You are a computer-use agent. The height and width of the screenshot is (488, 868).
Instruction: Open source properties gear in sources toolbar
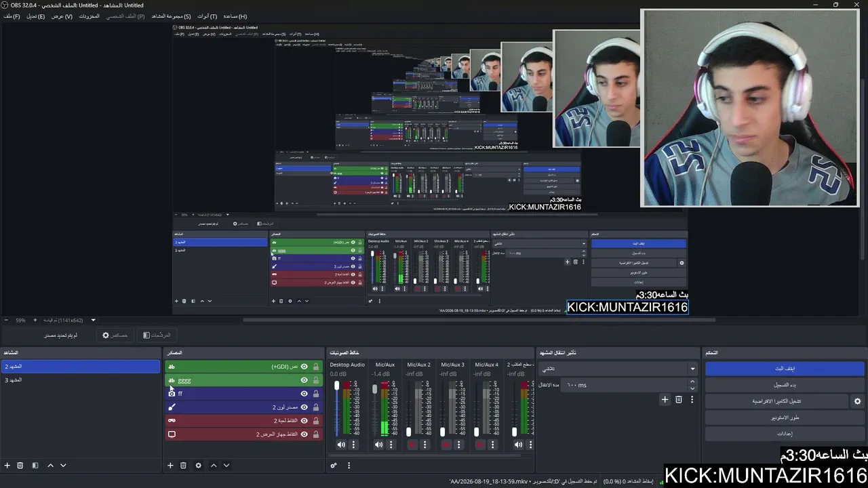click(x=198, y=466)
